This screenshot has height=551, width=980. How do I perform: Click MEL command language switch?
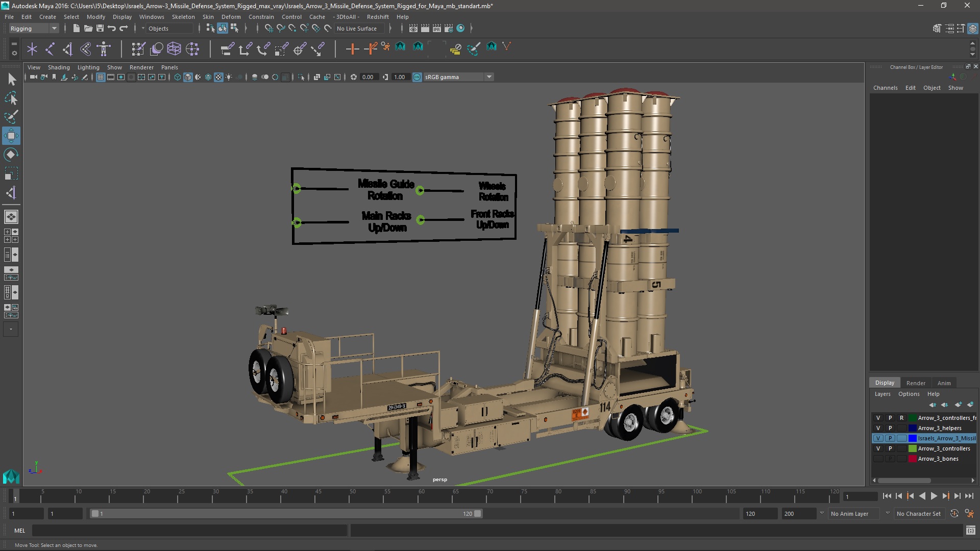click(19, 531)
